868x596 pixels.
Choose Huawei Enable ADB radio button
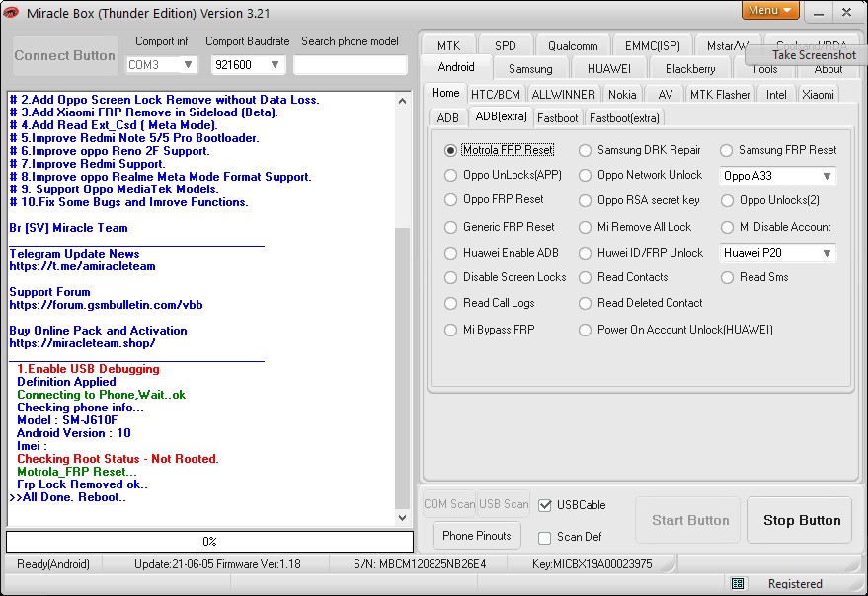450,253
